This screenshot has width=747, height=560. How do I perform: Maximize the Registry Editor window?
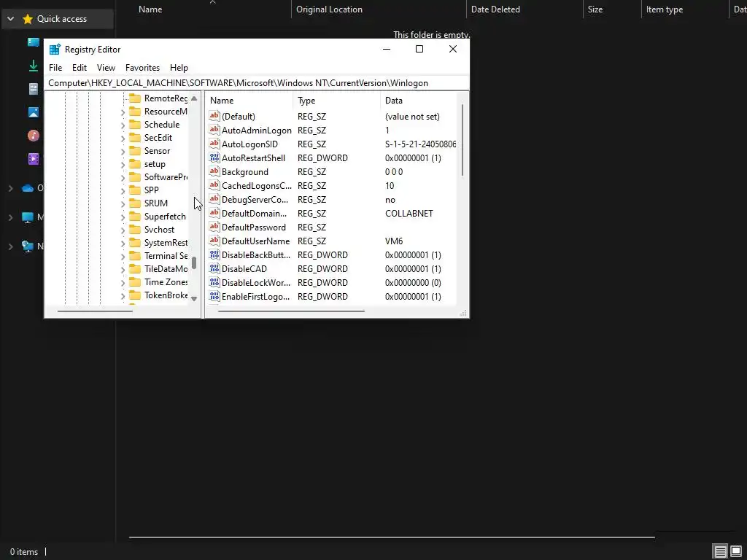coord(419,49)
